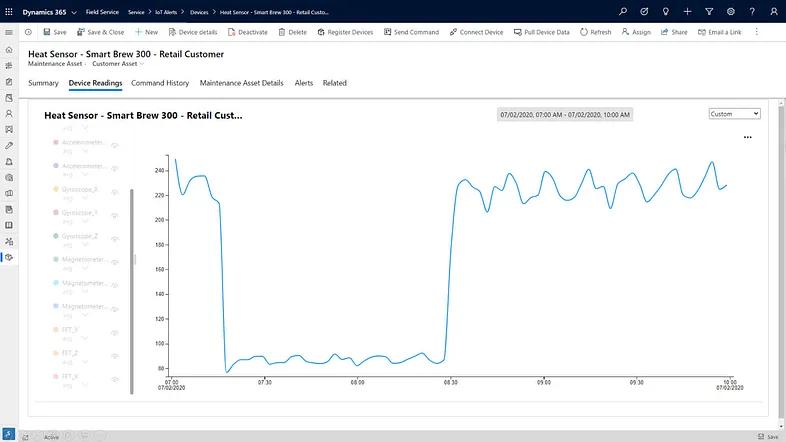
Task: Click Email a Link
Action: (x=720, y=32)
